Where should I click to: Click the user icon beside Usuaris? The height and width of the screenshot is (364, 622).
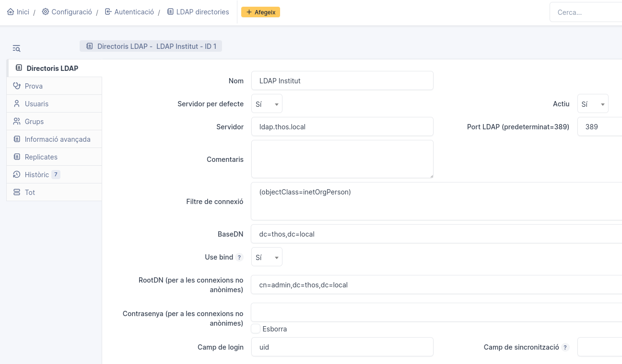(17, 104)
